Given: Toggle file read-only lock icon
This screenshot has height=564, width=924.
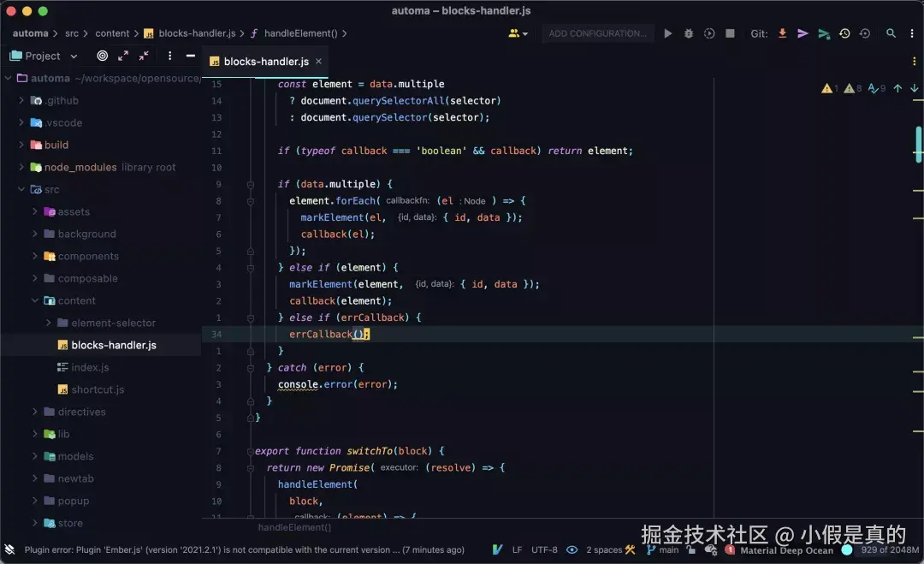Looking at the screenshot, I should [690, 549].
